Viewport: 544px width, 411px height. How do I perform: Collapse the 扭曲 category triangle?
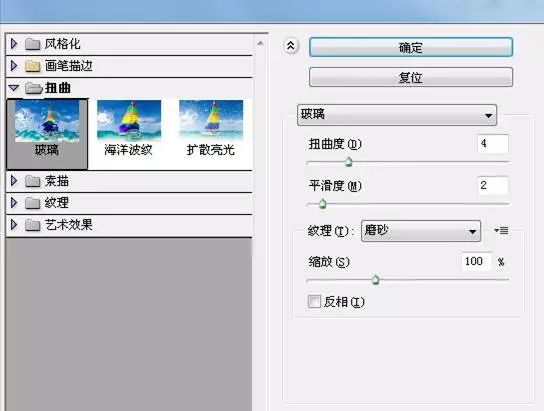coord(14,88)
